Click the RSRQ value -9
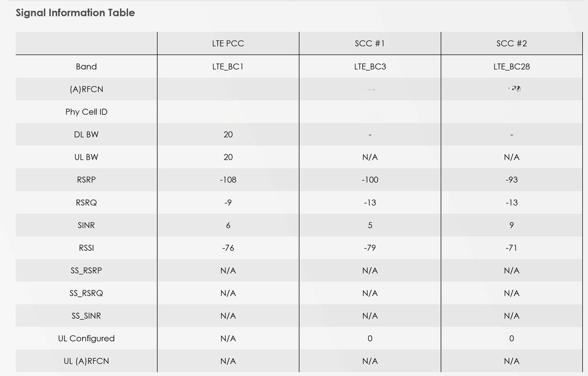588x376 pixels. (x=228, y=203)
